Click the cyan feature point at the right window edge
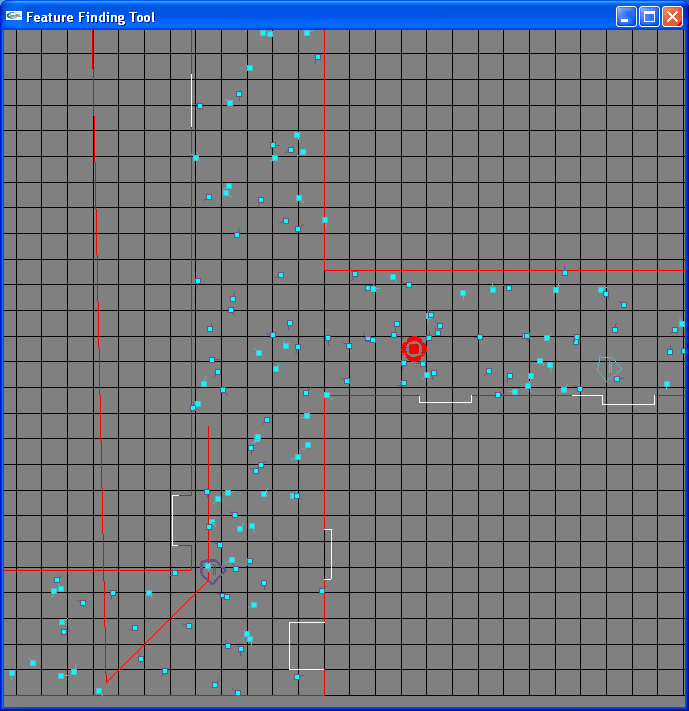Screen dimensions: 689x711 click(682, 324)
